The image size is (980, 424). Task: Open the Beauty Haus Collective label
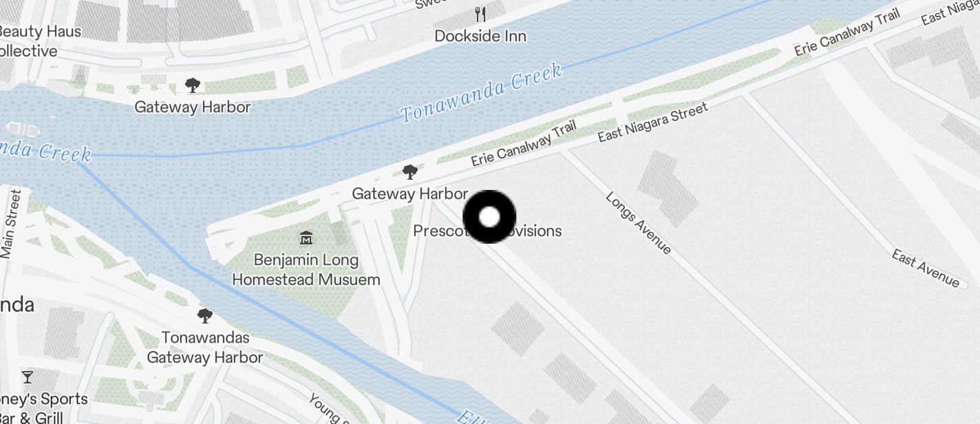click(38, 41)
